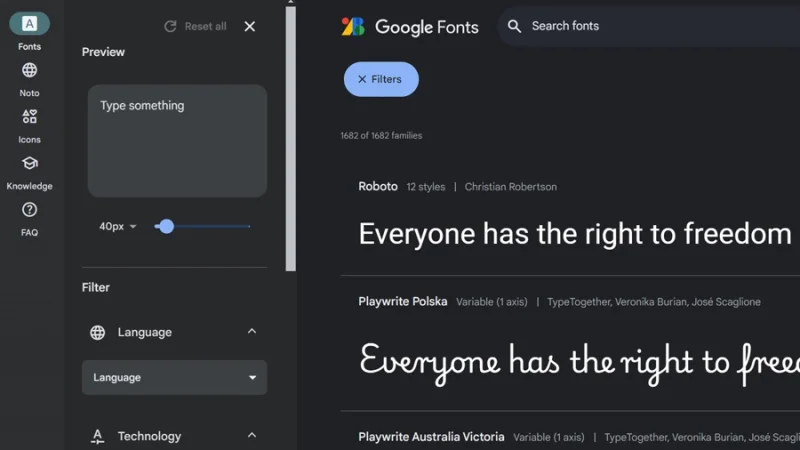Click the Noto label in sidebar
The image size is (800, 450).
coord(30,93)
